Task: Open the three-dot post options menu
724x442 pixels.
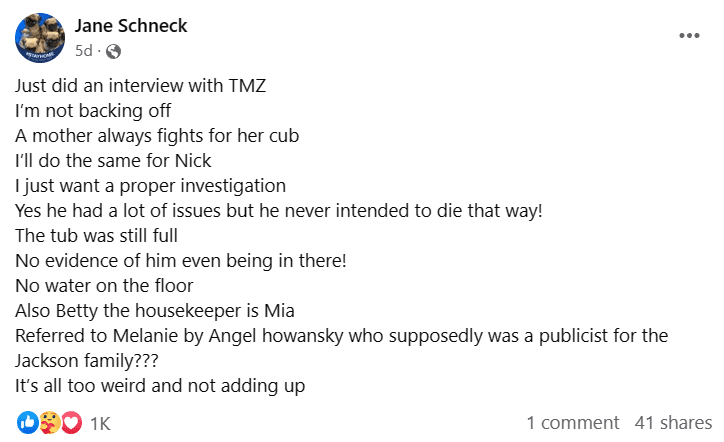Action: click(689, 36)
